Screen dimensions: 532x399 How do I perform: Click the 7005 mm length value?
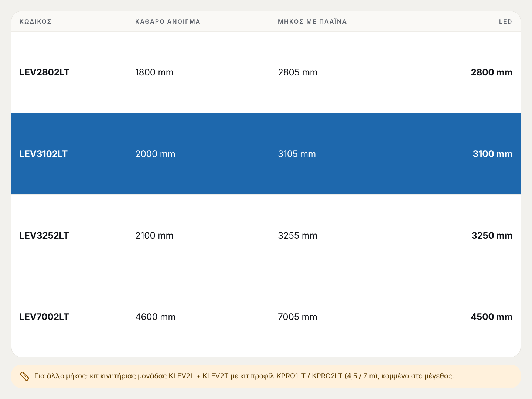[298, 317]
